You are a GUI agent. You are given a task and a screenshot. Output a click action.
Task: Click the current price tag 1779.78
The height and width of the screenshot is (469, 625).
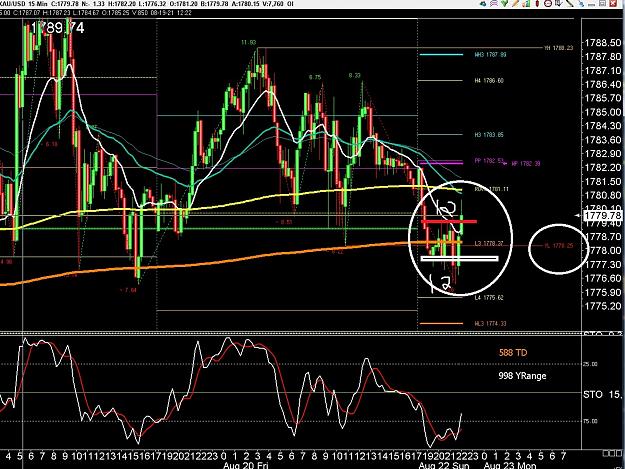pos(603,216)
